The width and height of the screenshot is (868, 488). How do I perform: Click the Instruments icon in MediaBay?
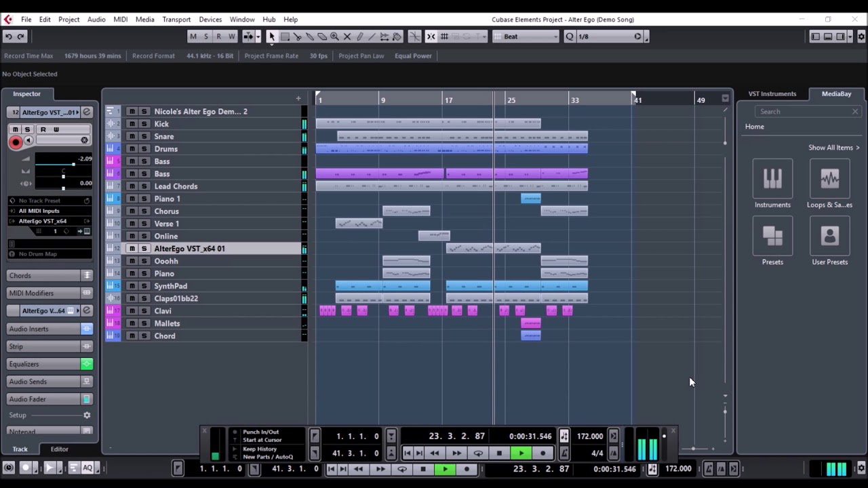772,178
